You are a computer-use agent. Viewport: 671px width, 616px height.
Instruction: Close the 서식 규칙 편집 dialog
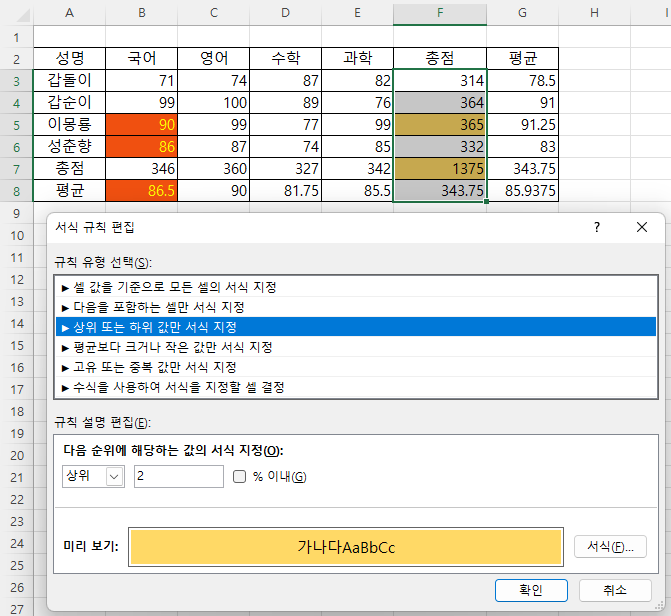642,227
